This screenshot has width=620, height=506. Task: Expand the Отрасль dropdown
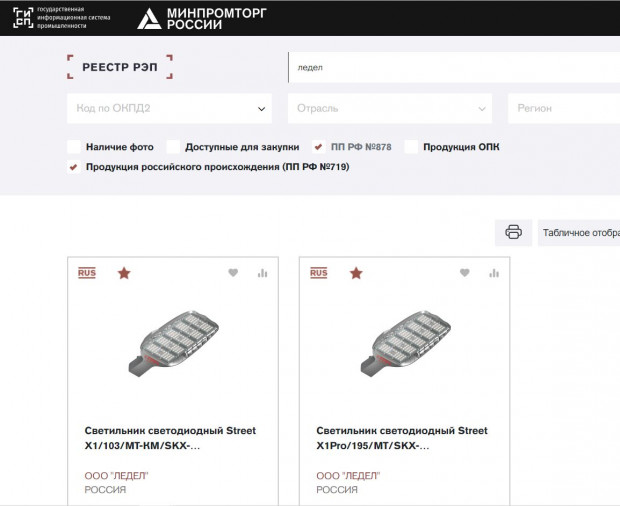click(390, 108)
